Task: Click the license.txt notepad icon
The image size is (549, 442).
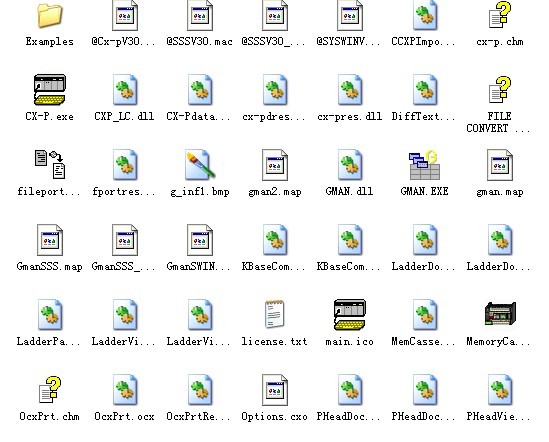Action: click(274, 314)
